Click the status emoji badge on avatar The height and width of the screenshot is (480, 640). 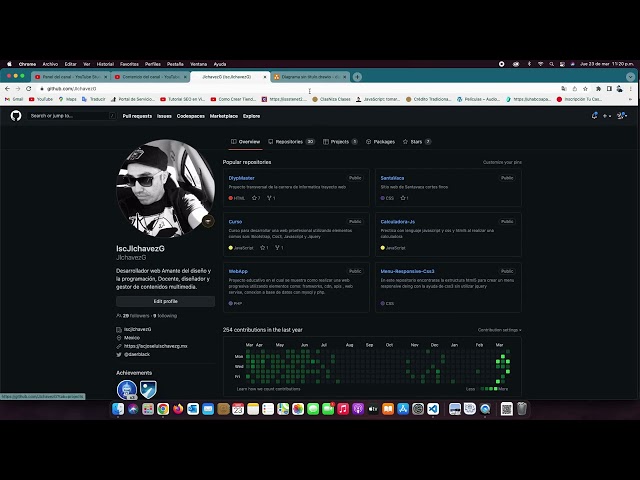[208, 221]
